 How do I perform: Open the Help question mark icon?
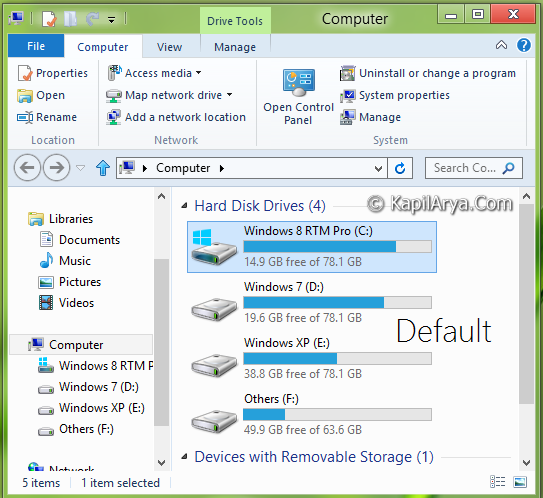pos(524,45)
